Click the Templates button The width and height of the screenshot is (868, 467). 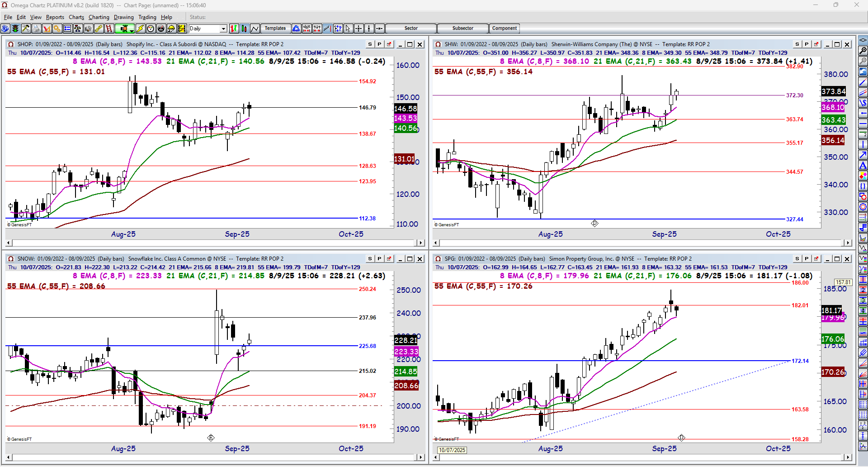point(275,29)
